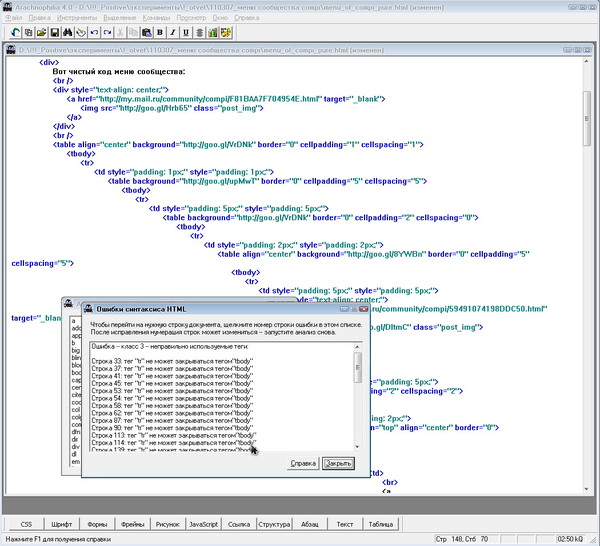Select 'div' in the background tag list

tap(75, 447)
